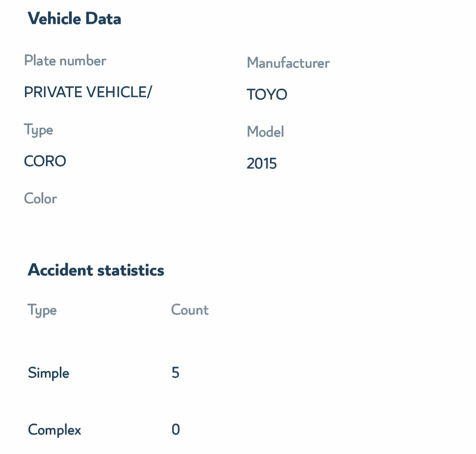Click the Complex count value 0
Image resolution: width=476 pixels, height=454 pixels.
(x=176, y=429)
